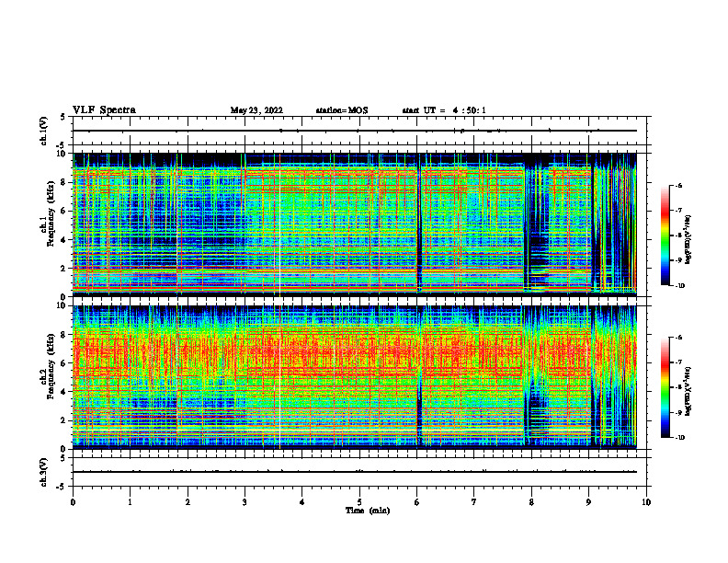Image resolution: width=728 pixels, height=563 pixels.
Task: Click time axis tick label "7"
Action: (474, 502)
